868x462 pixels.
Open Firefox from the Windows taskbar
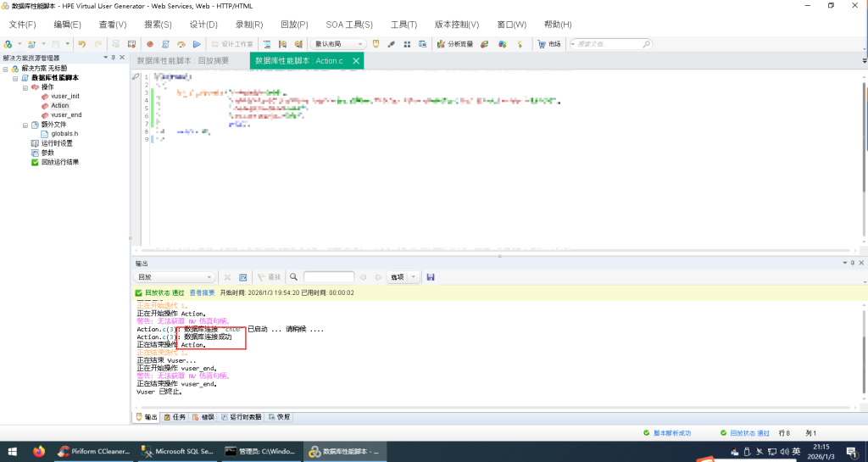[39, 451]
